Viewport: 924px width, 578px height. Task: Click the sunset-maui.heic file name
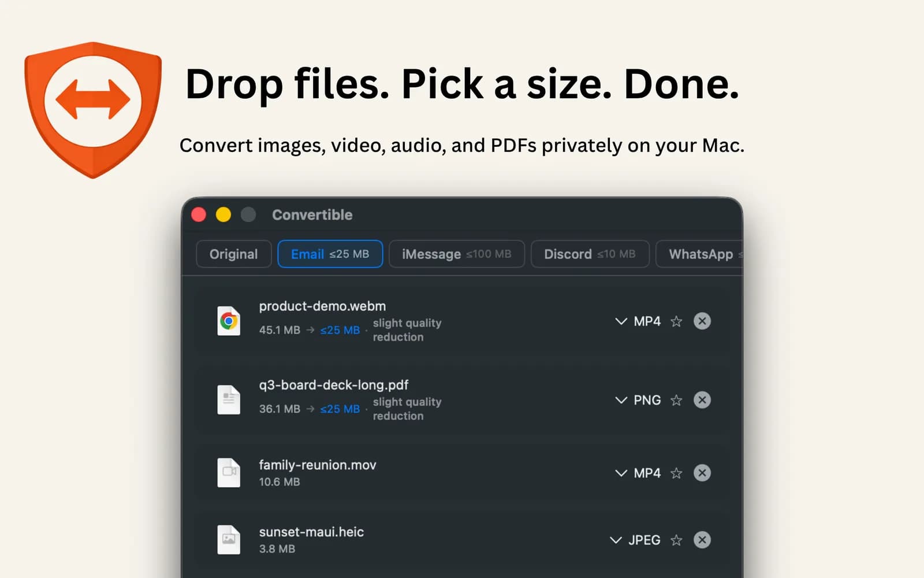[311, 532]
